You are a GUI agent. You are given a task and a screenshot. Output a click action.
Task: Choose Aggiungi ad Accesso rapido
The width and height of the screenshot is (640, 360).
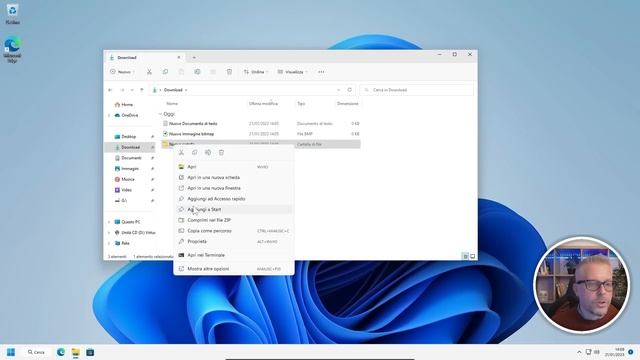(x=234, y=199)
